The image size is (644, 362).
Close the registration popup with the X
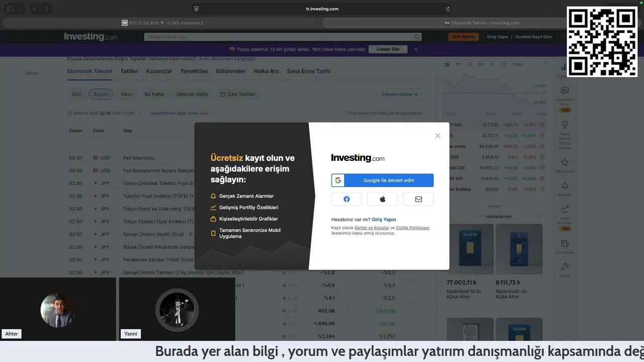437,136
